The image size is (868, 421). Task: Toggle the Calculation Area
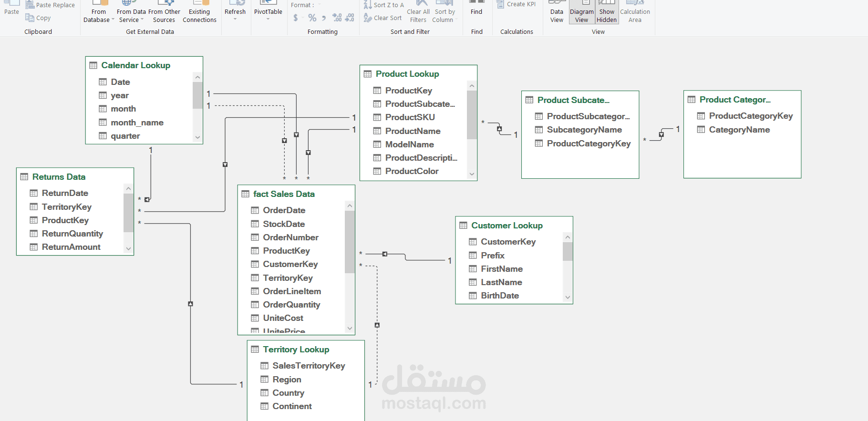click(635, 12)
